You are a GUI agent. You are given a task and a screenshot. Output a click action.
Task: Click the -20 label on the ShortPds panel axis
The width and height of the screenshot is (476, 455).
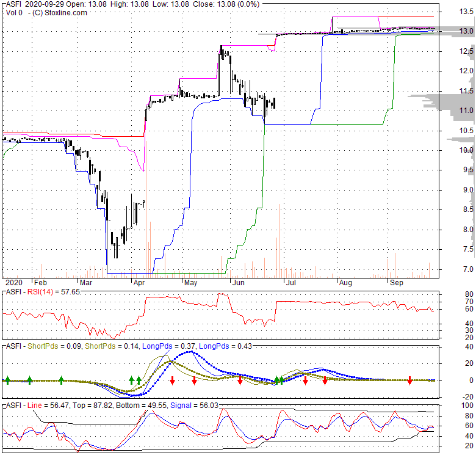click(x=468, y=397)
